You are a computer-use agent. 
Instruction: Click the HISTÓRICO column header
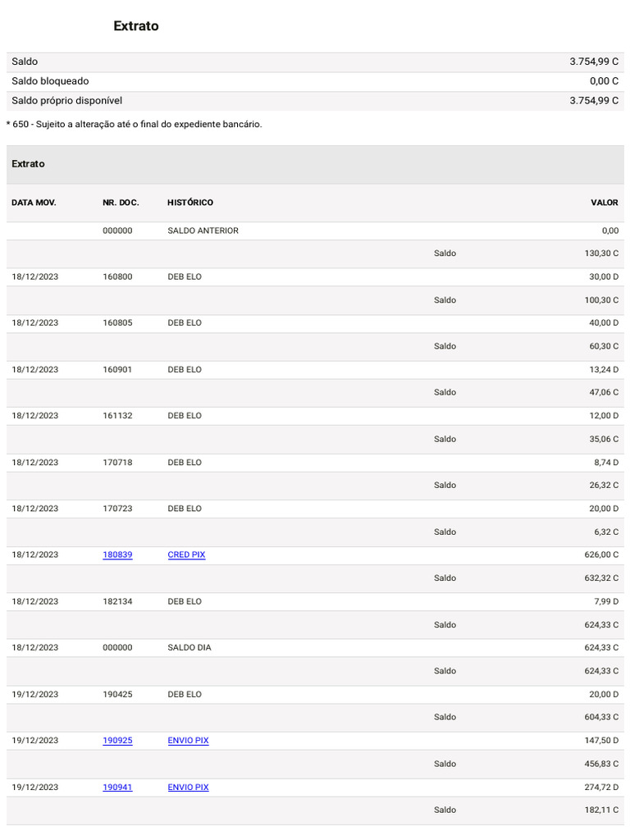[190, 203]
